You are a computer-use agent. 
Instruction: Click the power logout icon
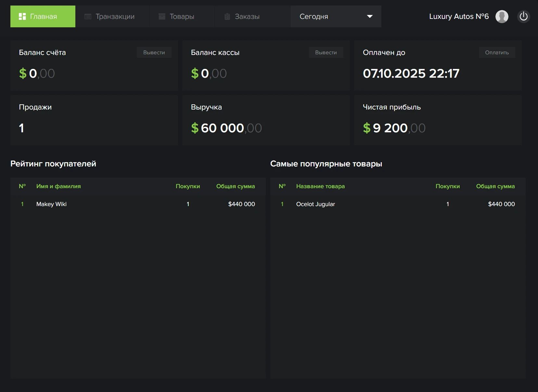click(x=523, y=17)
